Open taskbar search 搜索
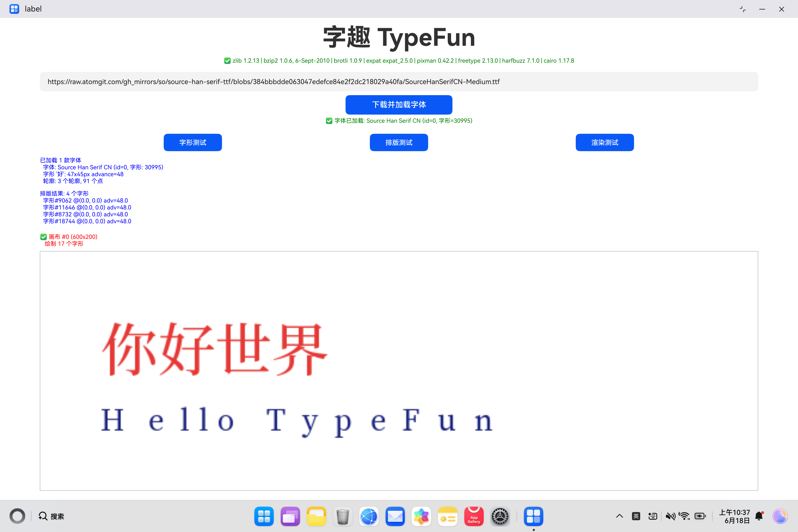The image size is (798, 532). 51,516
